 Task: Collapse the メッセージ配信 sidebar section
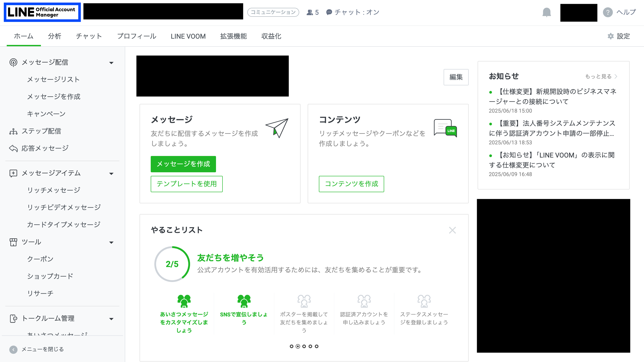pyautogui.click(x=111, y=63)
